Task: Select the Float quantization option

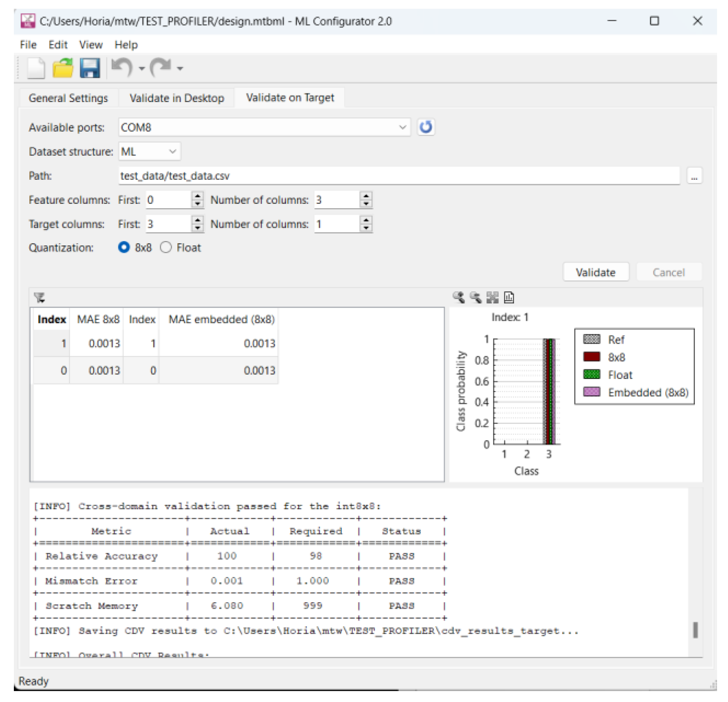Action: coord(166,248)
